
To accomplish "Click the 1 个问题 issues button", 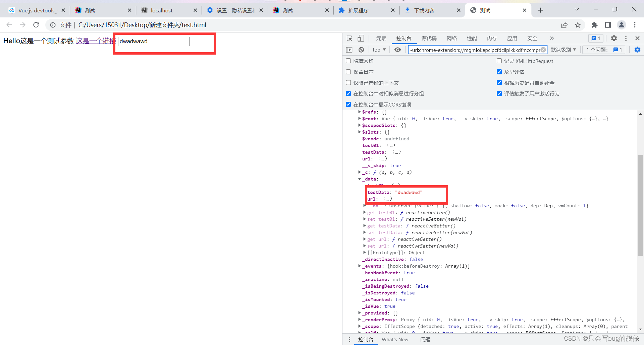I will (604, 50).
